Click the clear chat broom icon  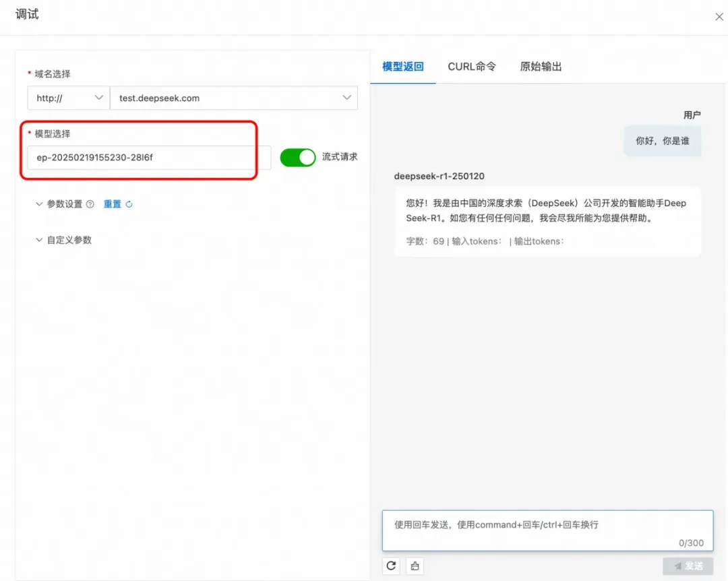pyautogui.click(x=415, y=565)
